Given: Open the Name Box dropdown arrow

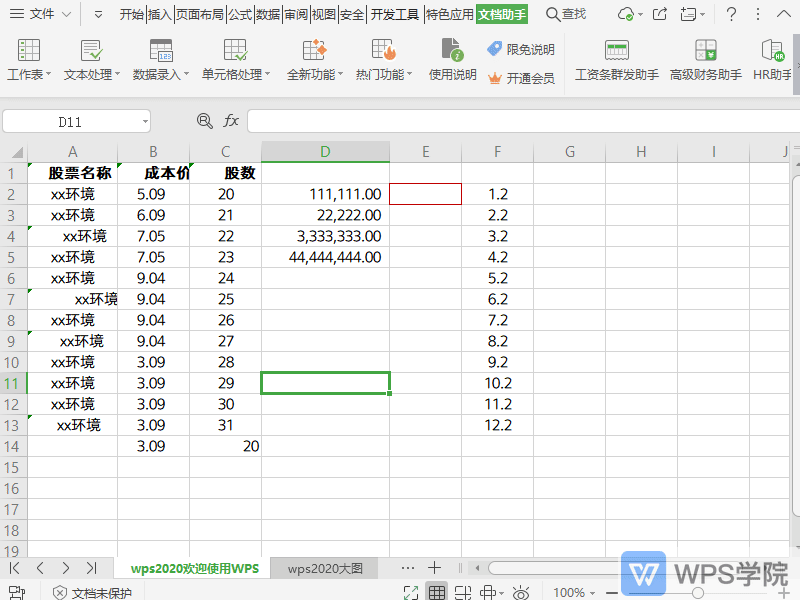Looking at the screenshot, I should [145, 122].
